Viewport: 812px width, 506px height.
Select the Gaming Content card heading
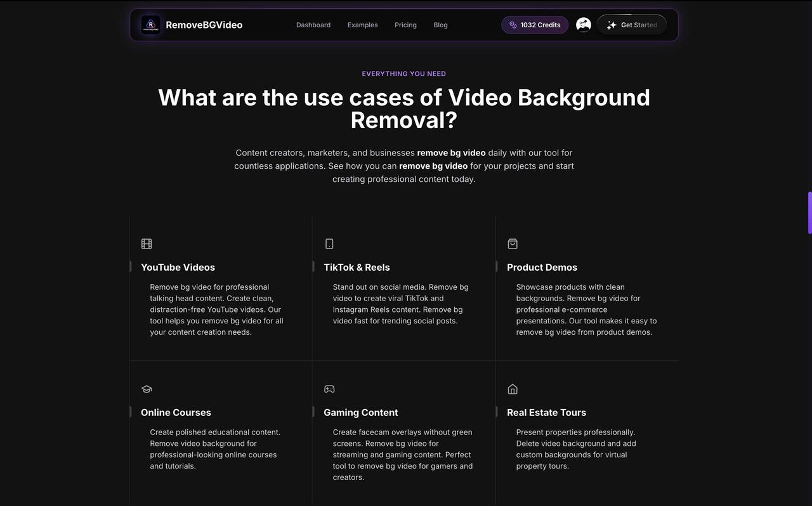pos(360,412)
